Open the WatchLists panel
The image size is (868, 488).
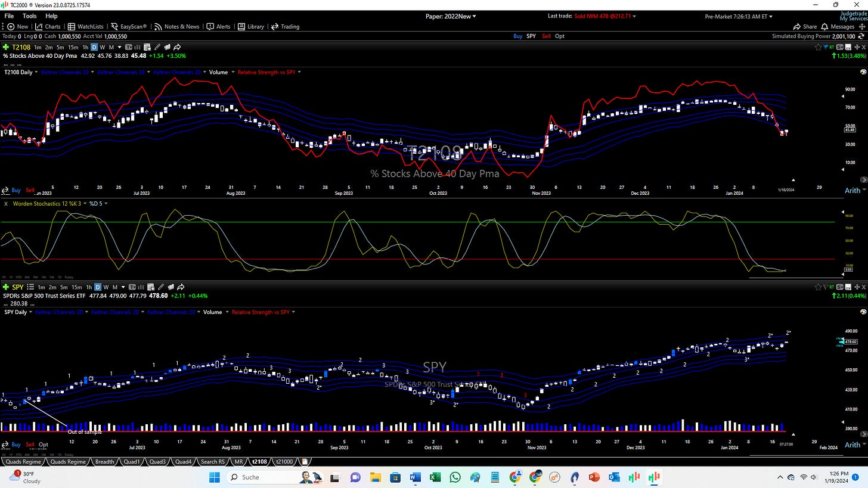pyautogui.click(x=85, y=26)
